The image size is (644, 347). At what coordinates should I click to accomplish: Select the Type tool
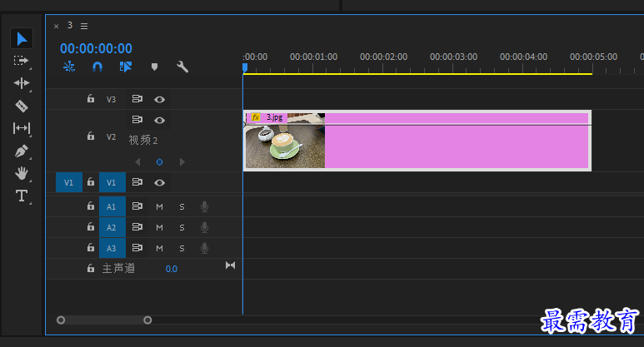pos(22,196)
